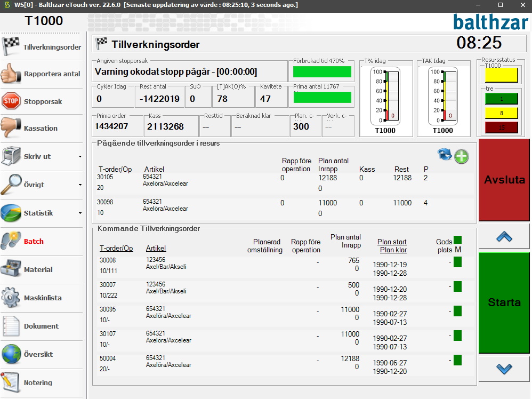Expand the Övrigt dropdown arrow
The height and width of the screenshot is (399, 532).
(x=80, y=185)
